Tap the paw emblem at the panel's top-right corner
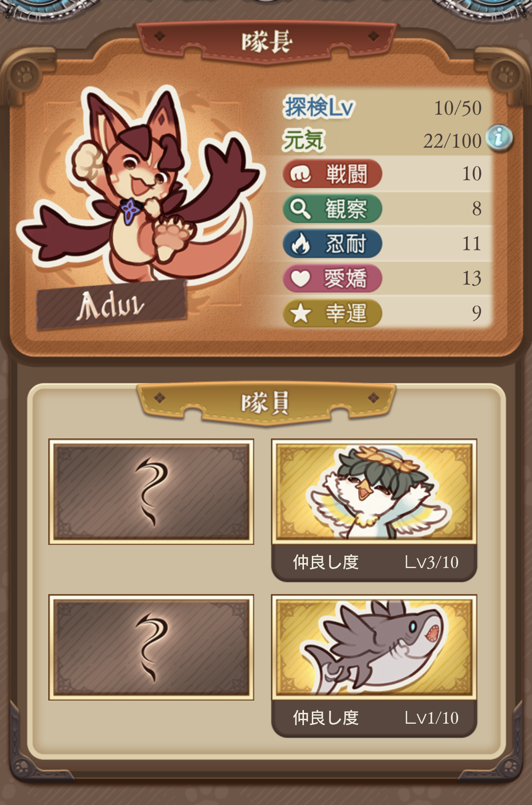 coord(507,75)
